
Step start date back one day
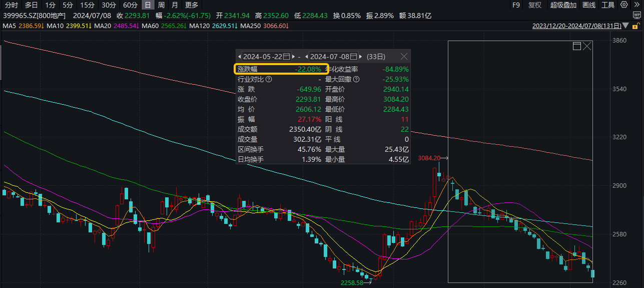click(240, 57)
